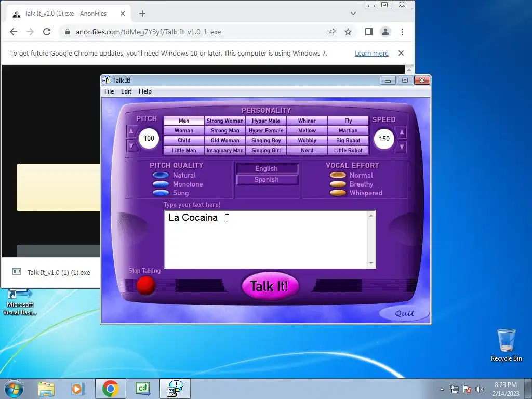
Task: Open the File menu in Talk It!
Action: [x=109, y=91]
